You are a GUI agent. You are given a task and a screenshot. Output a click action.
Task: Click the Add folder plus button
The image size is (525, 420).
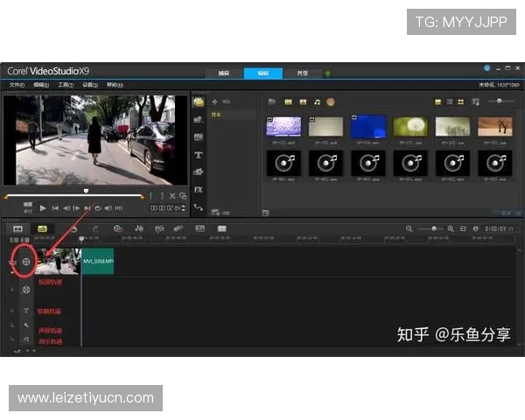[214, 102]
